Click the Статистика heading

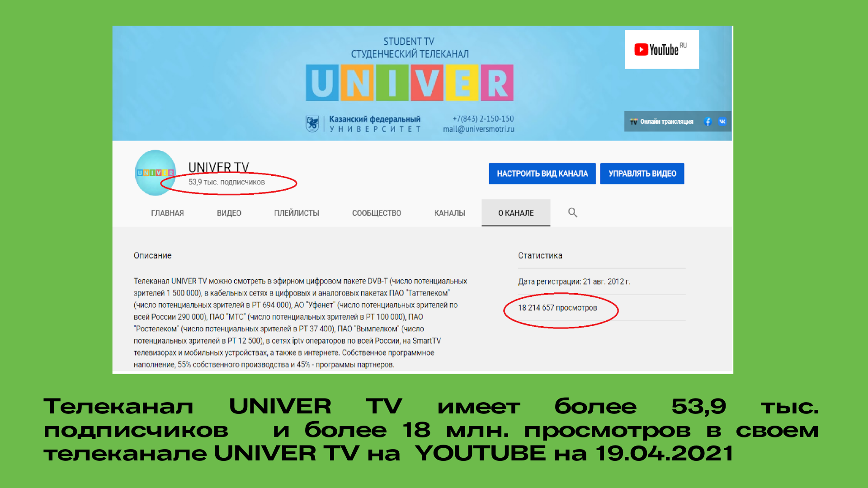click(x=540, y=256)
